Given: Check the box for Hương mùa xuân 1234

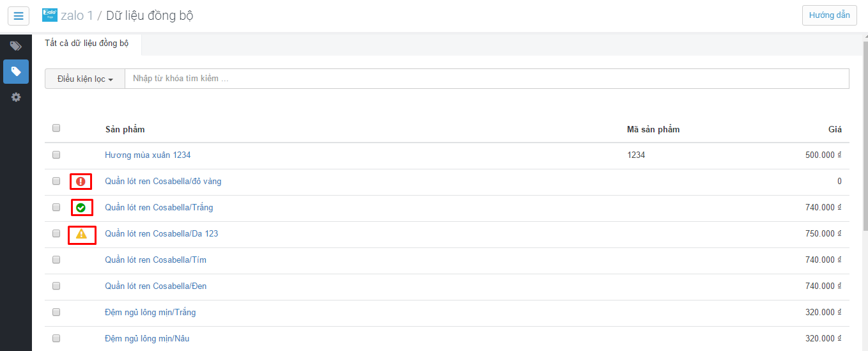Looking at the screenshot, I should point(56,155).
